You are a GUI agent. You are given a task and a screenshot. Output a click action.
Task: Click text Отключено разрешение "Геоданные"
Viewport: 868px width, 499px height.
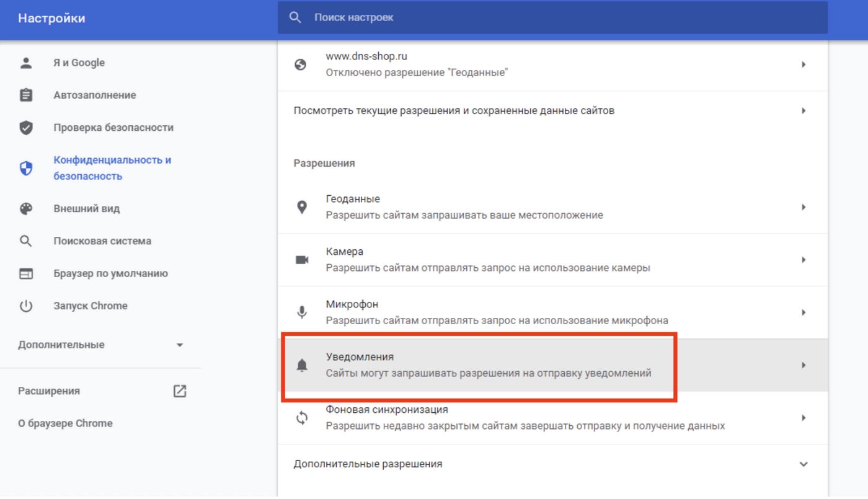coord(417,73)
